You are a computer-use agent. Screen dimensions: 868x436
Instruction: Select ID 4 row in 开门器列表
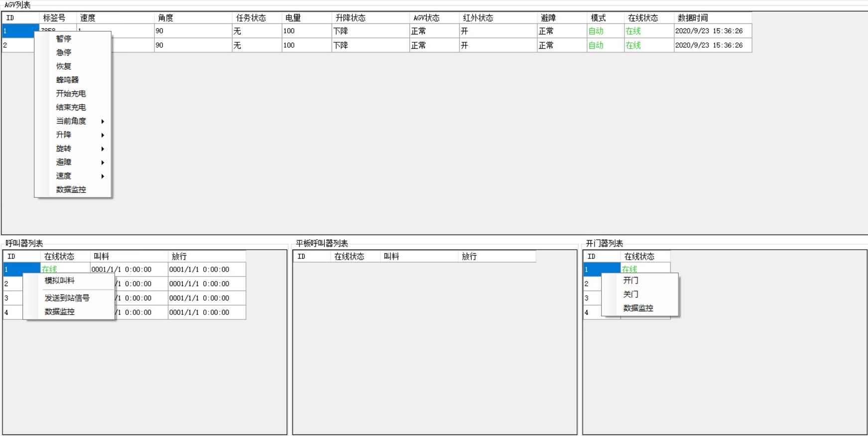pyautogui.click(x=593, y=312)
